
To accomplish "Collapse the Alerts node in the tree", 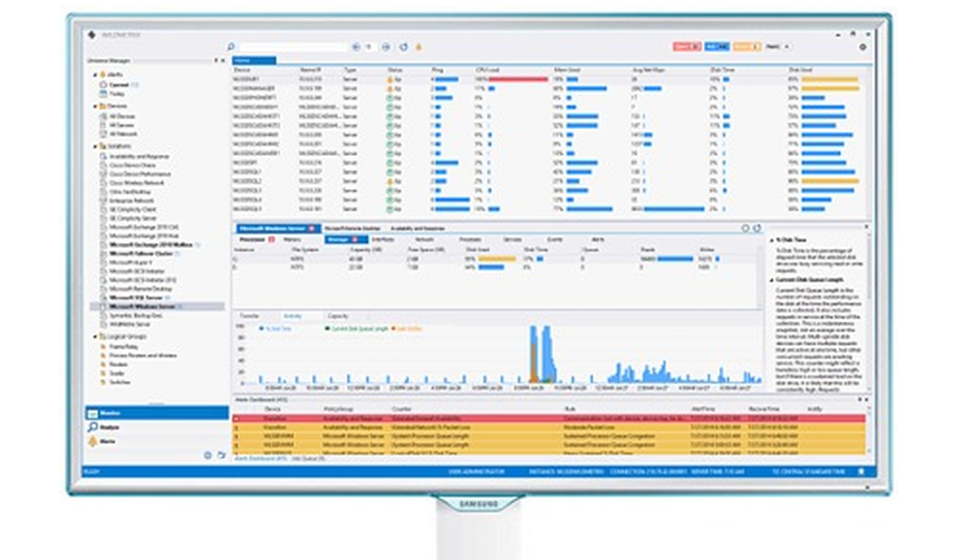I will (95, 75).
